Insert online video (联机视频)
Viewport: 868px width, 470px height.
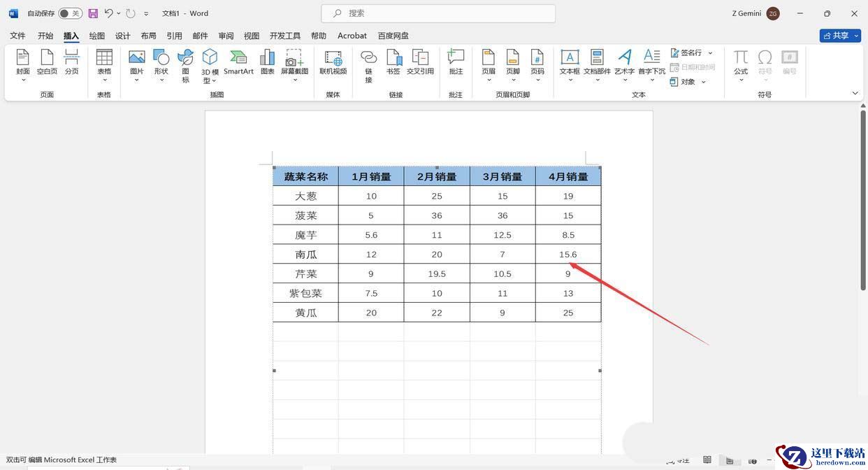click(333, 62)
